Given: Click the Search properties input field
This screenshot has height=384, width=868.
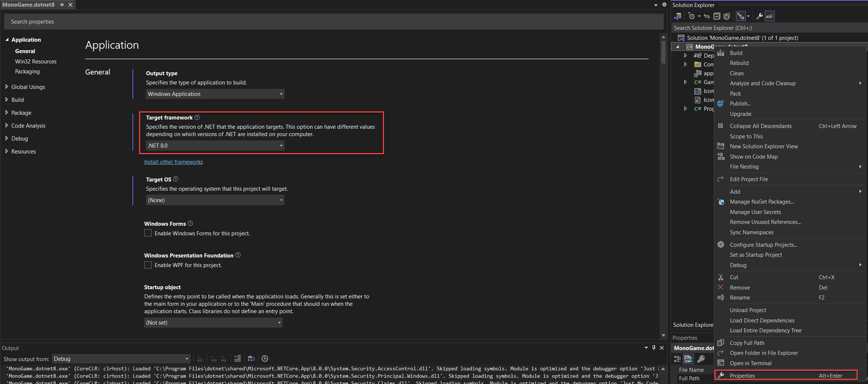Looking at the screenshot, I should pyautogui.click(x=333, y=22).
